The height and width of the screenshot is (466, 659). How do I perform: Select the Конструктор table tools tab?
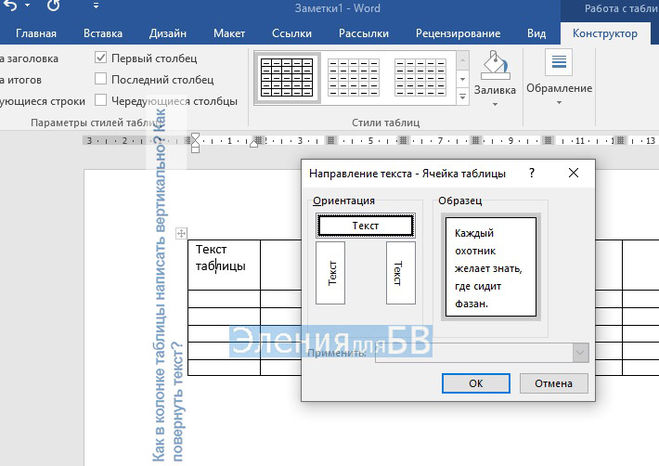coord(605,33)
